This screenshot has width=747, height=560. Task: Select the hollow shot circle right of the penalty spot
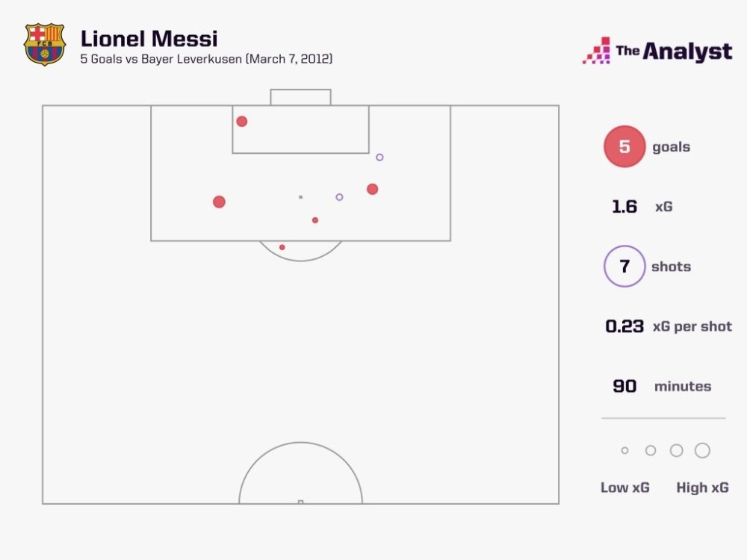(339, 197)
